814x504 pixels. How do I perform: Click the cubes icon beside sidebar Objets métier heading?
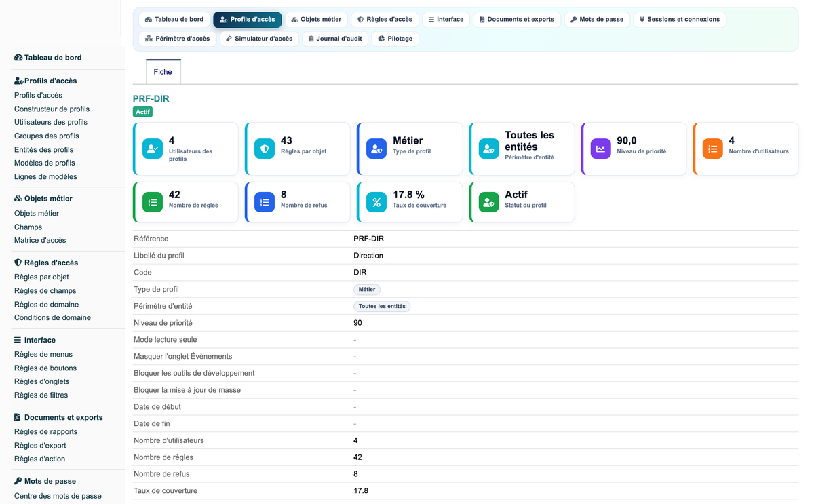pyautogui.click(x=18, y=199)
